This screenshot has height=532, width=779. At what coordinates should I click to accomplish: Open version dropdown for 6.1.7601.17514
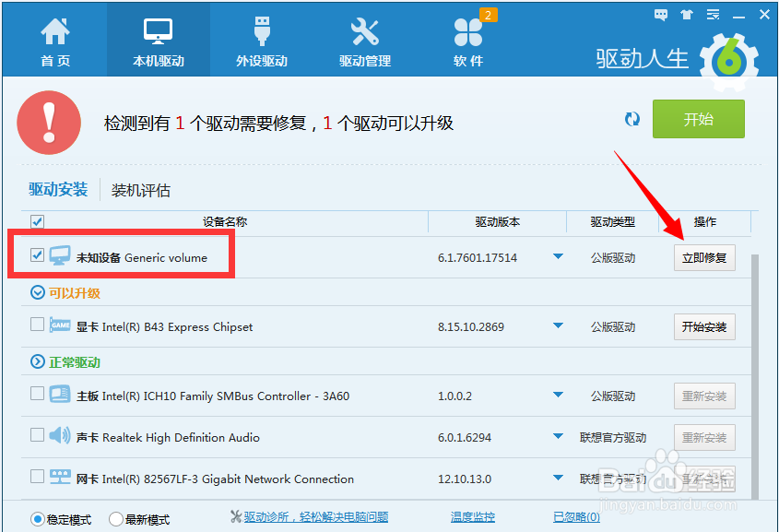pos(558,257)
